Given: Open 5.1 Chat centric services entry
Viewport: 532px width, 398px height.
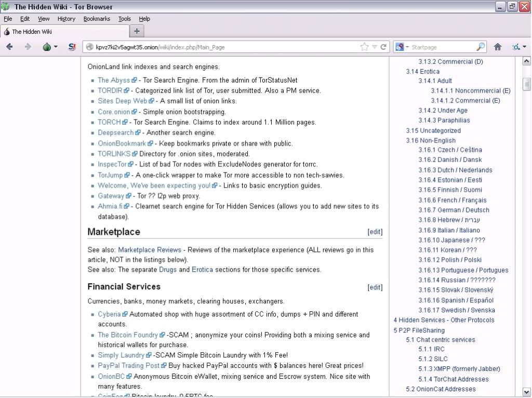Looking at the screenshot, I should 441,340.
